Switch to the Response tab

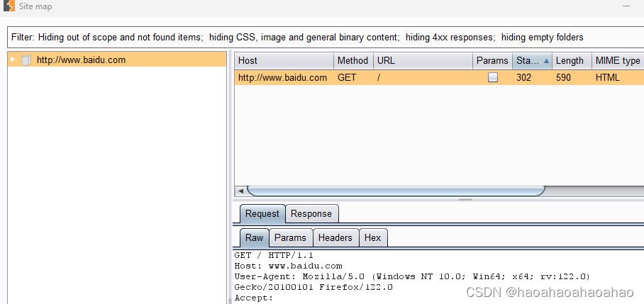tap(311, 214)
